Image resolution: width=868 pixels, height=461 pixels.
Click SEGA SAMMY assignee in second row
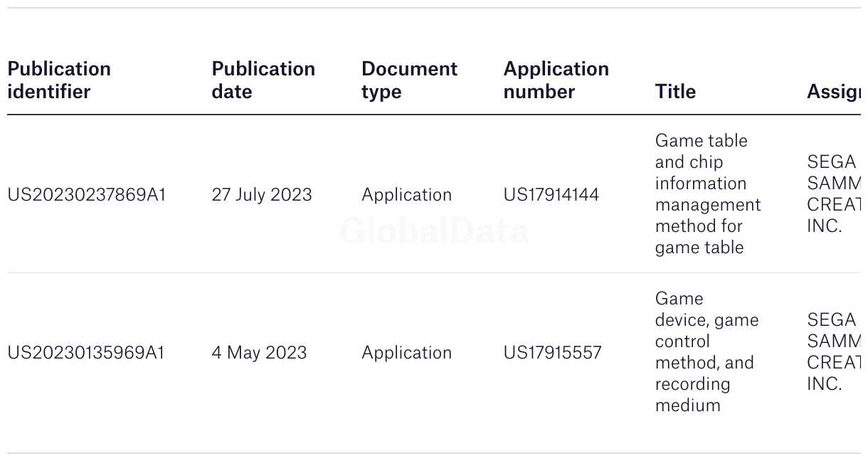pyautogui.click(x=833, y=351)
